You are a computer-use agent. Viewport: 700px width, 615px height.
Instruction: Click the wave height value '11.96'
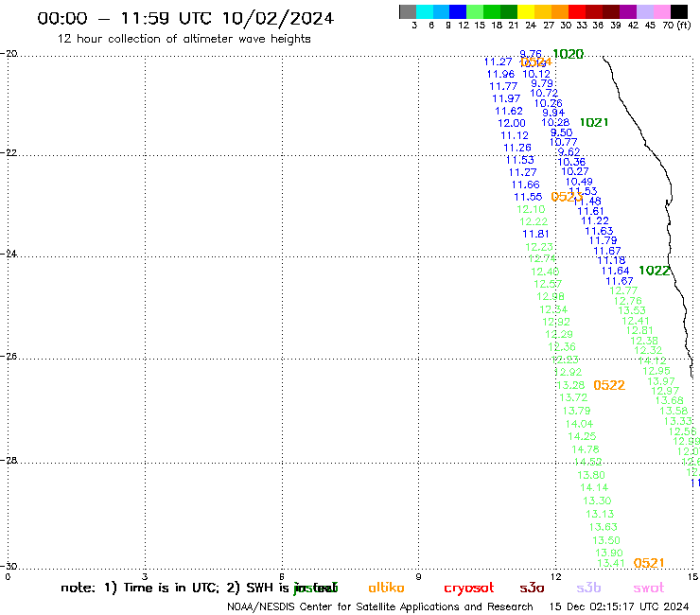click(x=500, y=74)
